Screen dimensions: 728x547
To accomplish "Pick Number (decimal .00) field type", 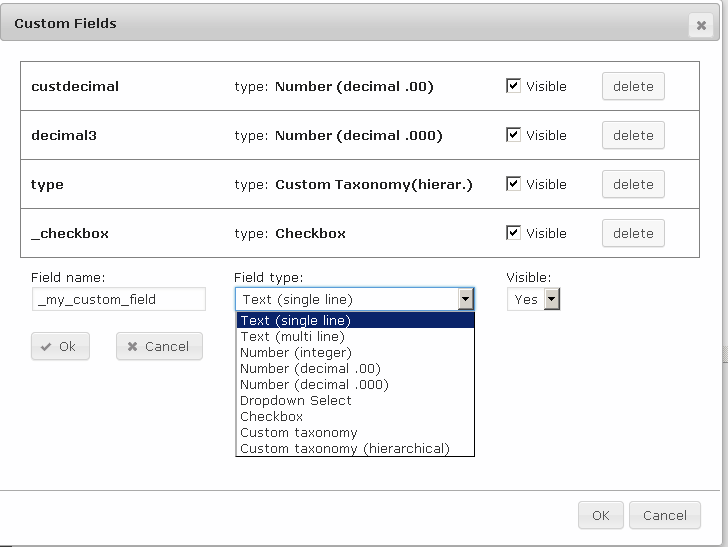I will (x=310, y=369).
